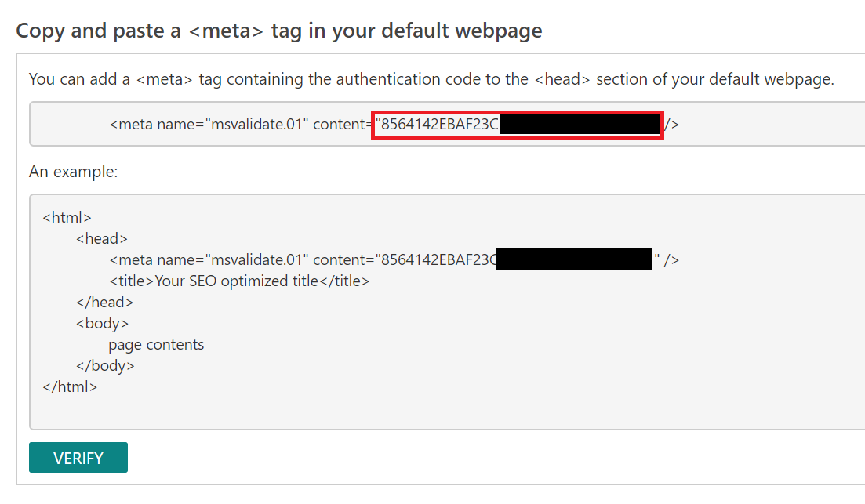The width and height of the screenshot is (865, 504).
Task: Select the closing </head> tag
Action: click(107, 302)
